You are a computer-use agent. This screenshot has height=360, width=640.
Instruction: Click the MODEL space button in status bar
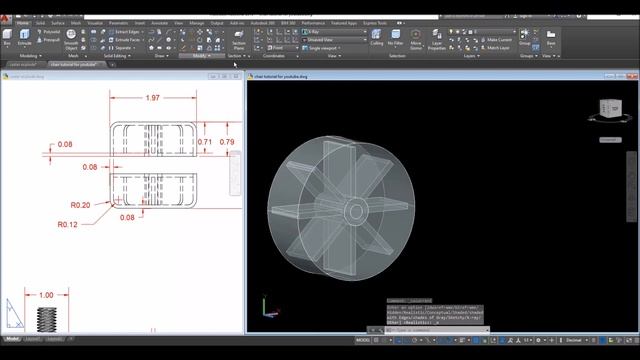tap(363, 340)
